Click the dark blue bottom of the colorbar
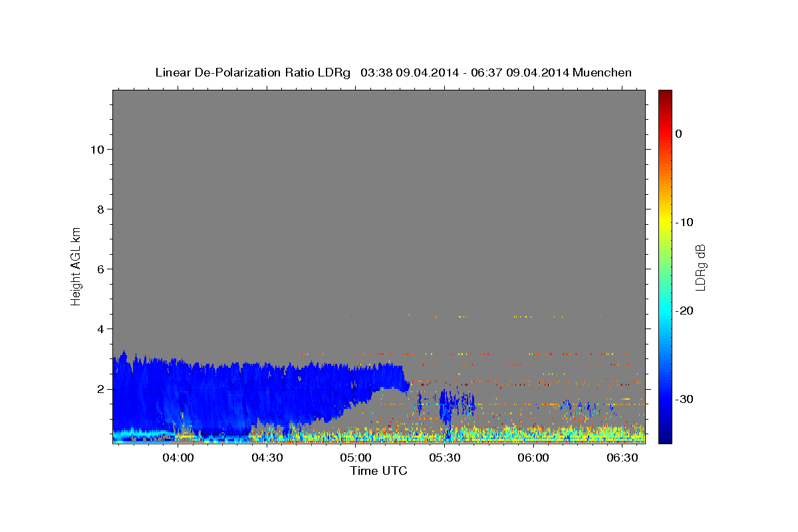 [665, 436]
